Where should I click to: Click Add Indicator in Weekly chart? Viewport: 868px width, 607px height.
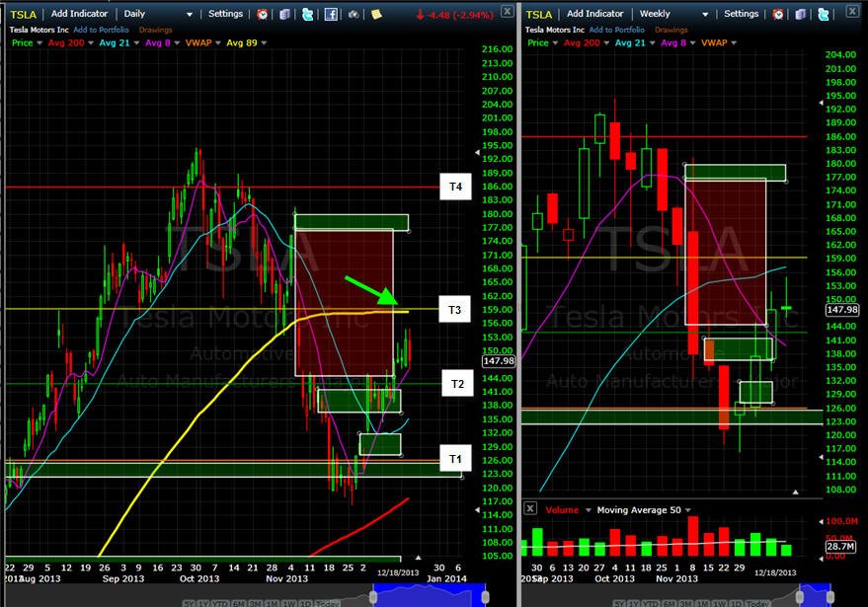tap(595, 13)
